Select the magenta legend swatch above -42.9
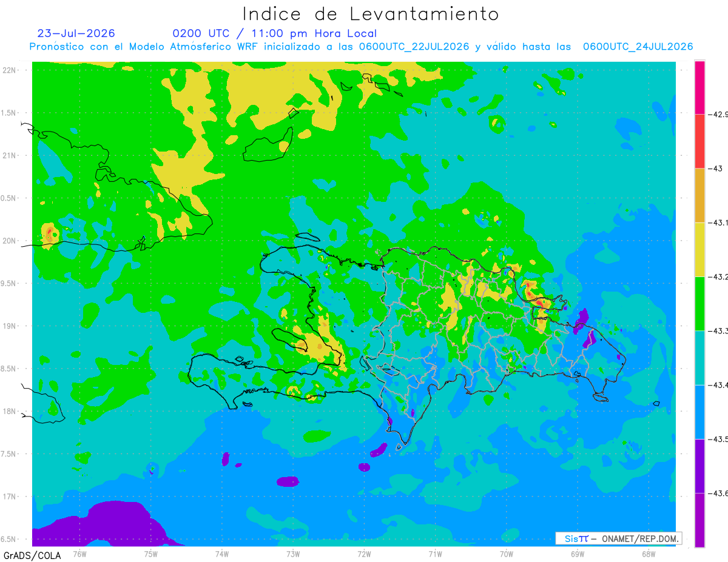The width and height of the screenshot is (728, 562). 699,87
